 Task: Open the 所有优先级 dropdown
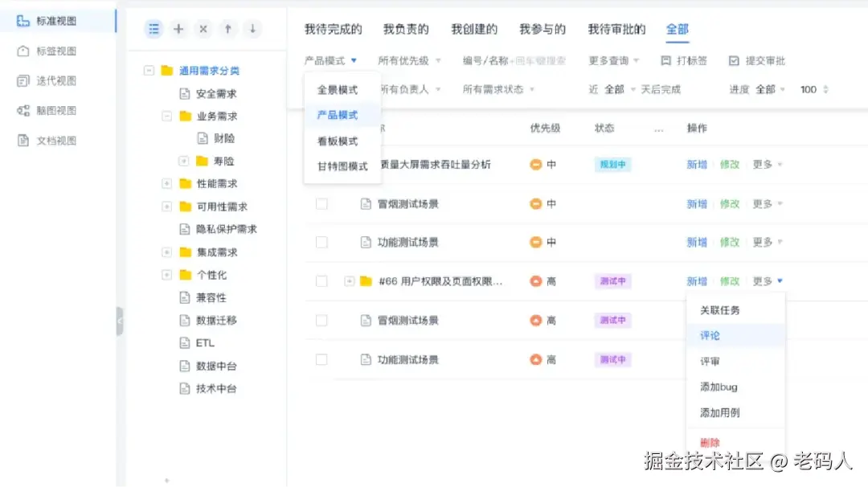406,59
